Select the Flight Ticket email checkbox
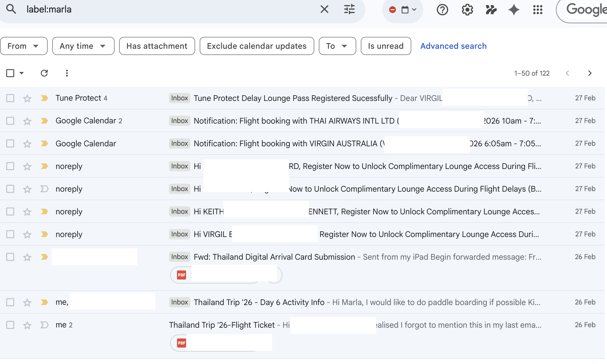The height and width of the screenshot is (364, 607). [10, 325]
